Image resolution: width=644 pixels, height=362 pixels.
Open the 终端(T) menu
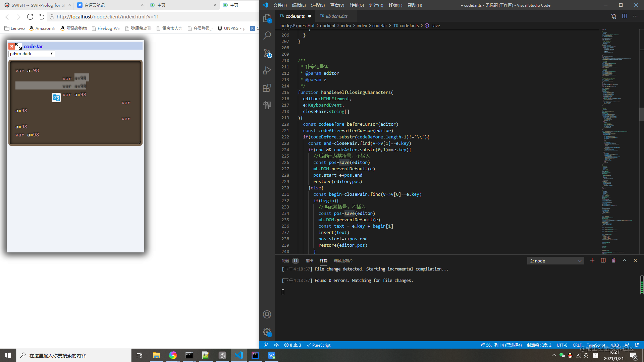(395, 5)
